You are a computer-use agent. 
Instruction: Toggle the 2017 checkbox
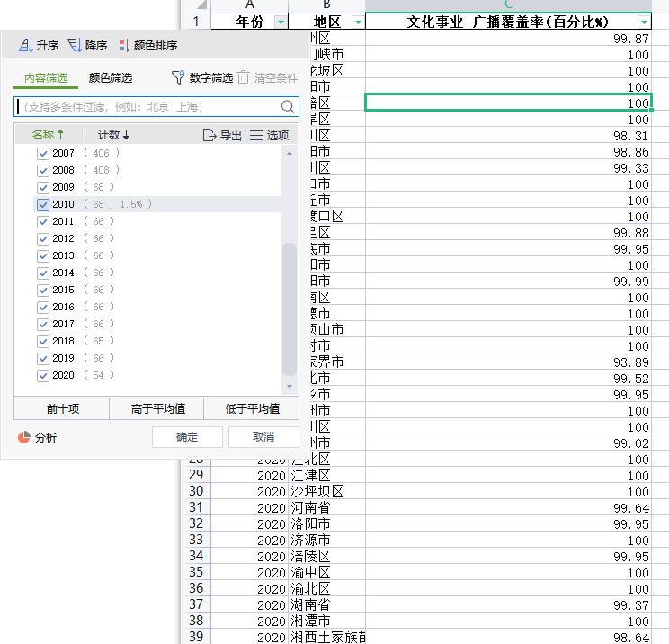(x=42, y=324)
